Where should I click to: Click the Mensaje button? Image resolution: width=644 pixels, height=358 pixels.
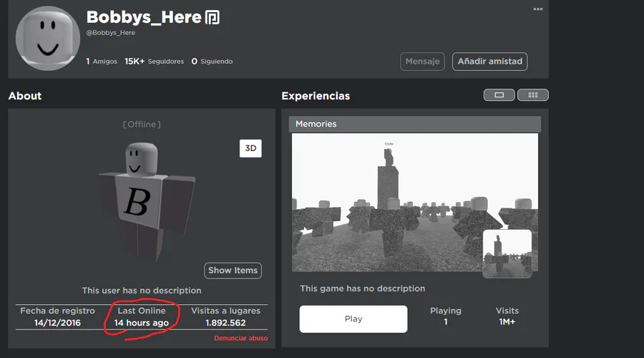tap(422, 62)
